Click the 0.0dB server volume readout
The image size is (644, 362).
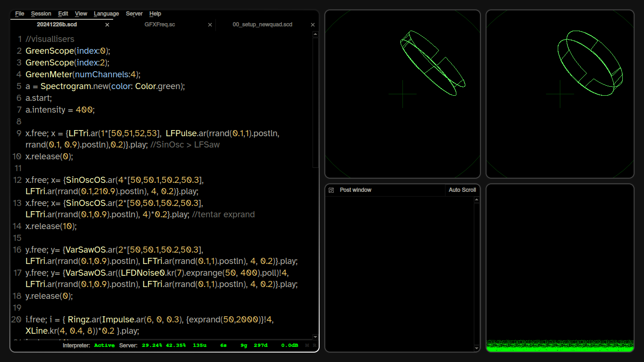point(289,346)
